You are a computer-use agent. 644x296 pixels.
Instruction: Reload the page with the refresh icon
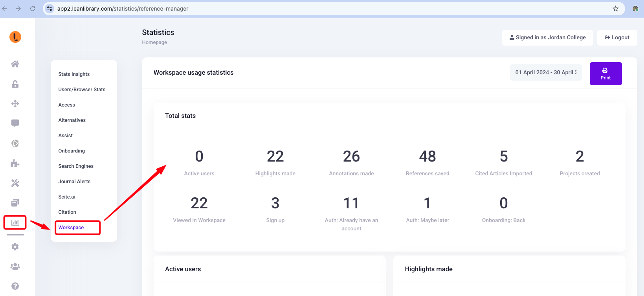point(33,9)
